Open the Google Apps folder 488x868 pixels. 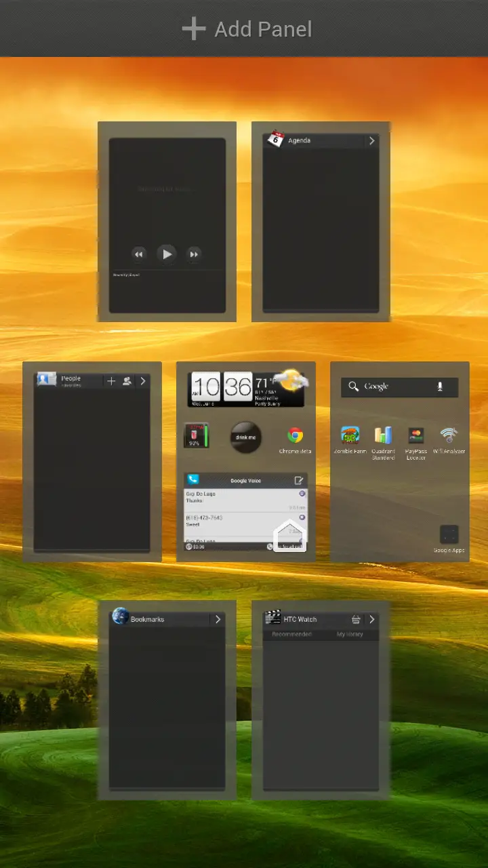point(449,539)
